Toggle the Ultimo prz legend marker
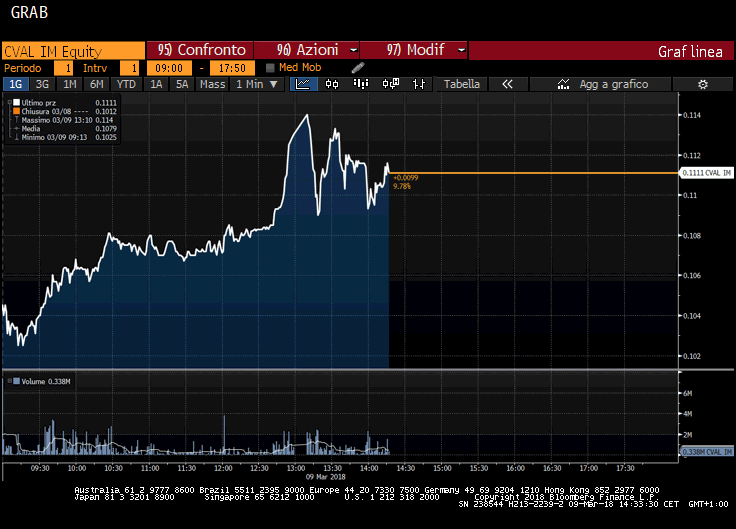The image size is (736, 529). [17, 102]
